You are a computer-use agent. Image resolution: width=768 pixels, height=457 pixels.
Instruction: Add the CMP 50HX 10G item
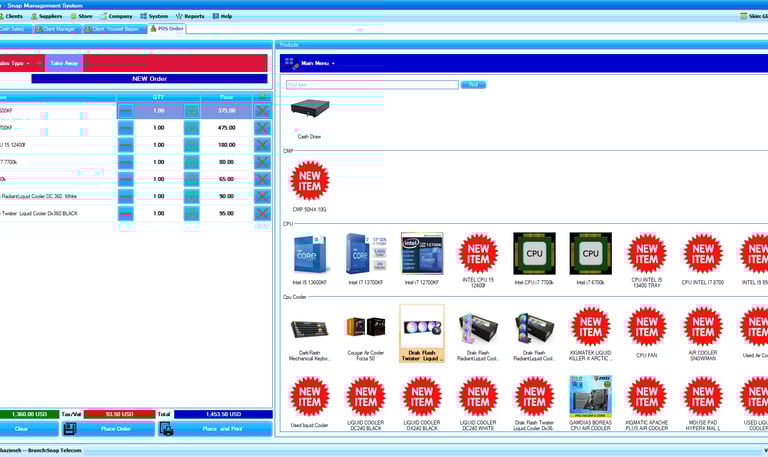[x=310, y=186]
